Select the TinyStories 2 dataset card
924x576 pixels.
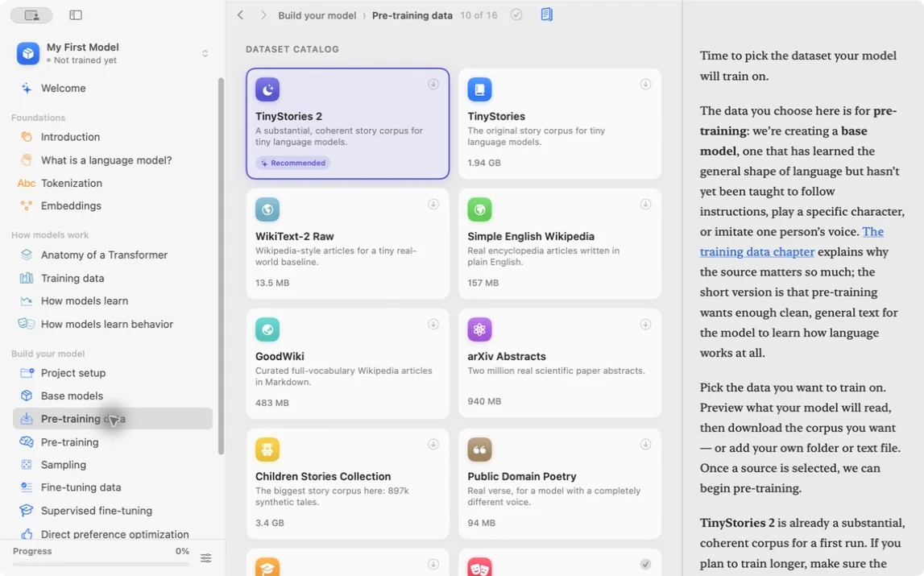348,124
